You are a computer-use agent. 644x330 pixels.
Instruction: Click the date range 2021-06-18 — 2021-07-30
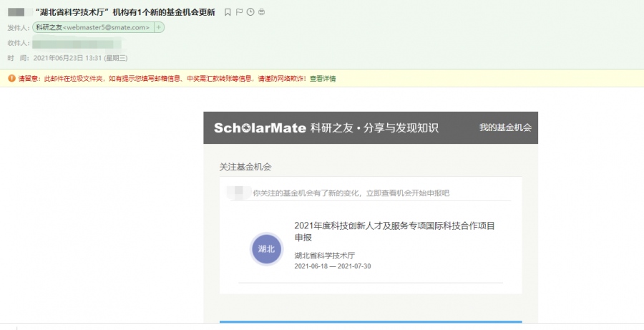333,266
